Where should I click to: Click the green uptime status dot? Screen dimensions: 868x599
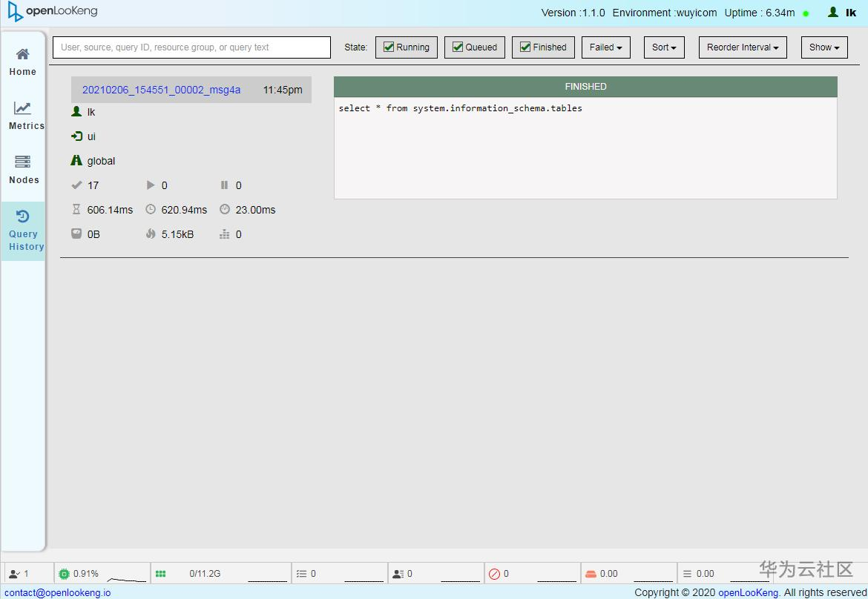(x=806, y=13)
